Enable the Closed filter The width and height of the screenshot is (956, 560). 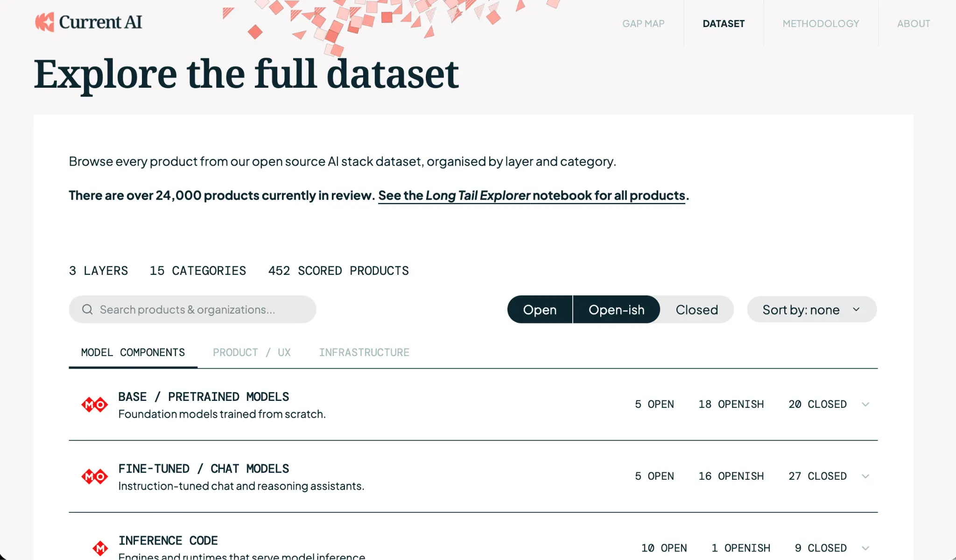click(697, 309)
